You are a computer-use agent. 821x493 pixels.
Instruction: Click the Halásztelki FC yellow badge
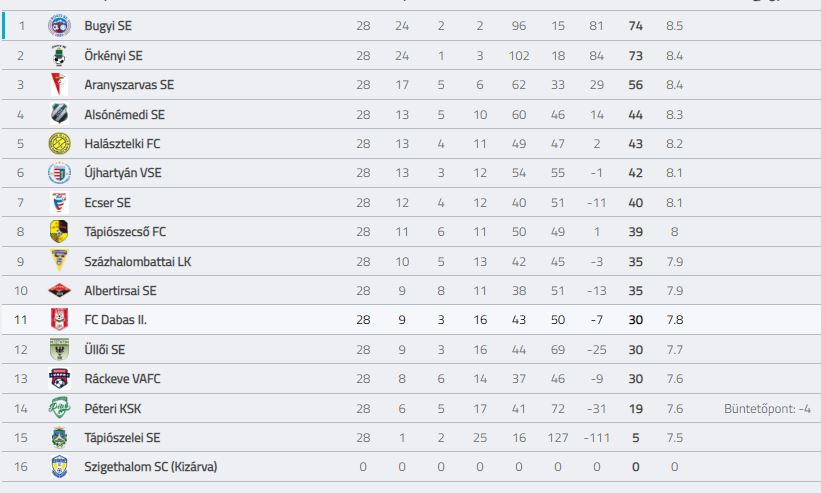click(59, 143)
